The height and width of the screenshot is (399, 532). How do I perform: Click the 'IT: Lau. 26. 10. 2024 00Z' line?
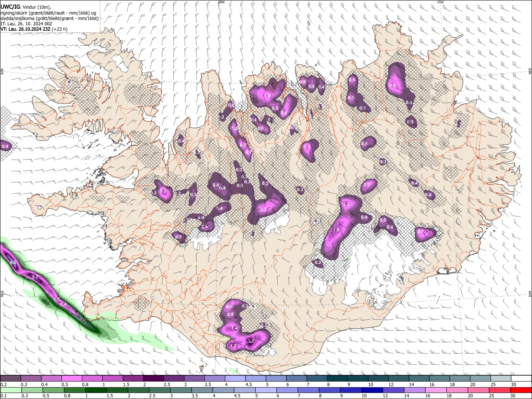[x=26, y=24]
